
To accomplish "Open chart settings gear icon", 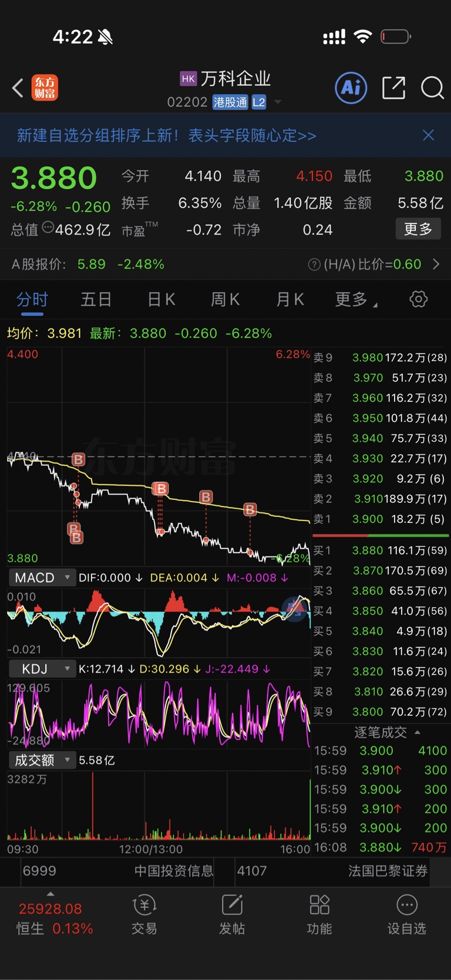I will [x=418, y=299].
